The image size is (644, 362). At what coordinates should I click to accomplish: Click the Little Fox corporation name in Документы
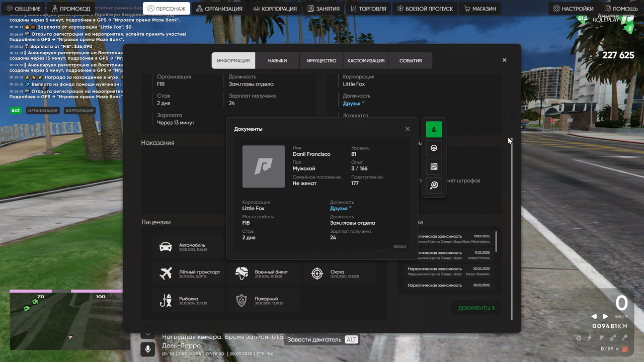click(x=253, y=209)
